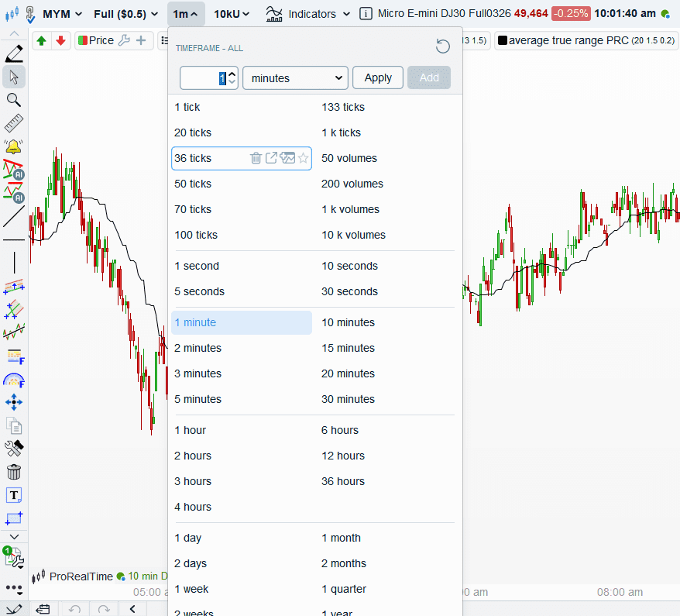Open the MYM instrument dropdown

click(x=63, y=14)
